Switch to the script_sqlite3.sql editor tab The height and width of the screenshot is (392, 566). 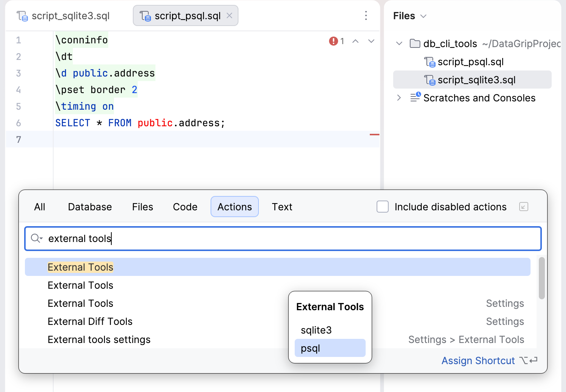click(x=63, y=16)
